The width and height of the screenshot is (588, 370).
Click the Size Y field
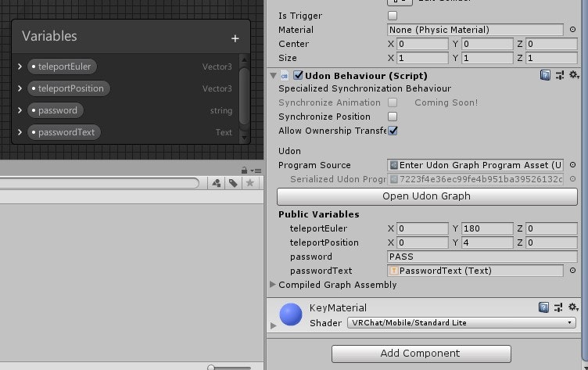coord(487,58)
